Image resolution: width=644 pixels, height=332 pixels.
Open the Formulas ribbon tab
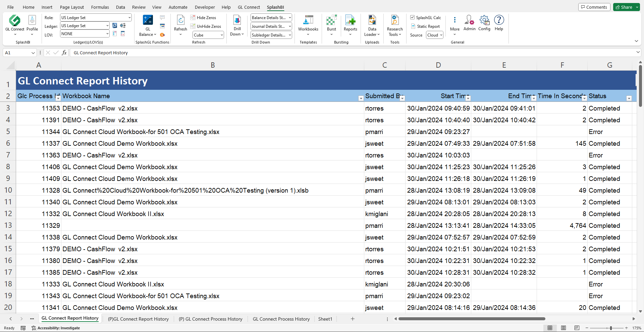point(100,7)
